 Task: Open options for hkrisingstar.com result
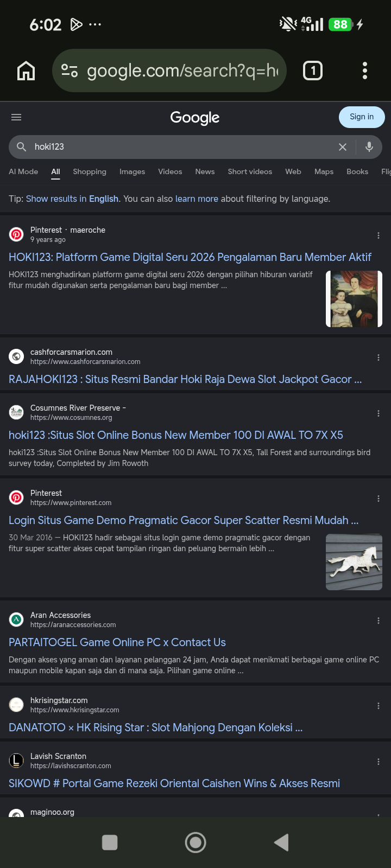pos(379,706)
